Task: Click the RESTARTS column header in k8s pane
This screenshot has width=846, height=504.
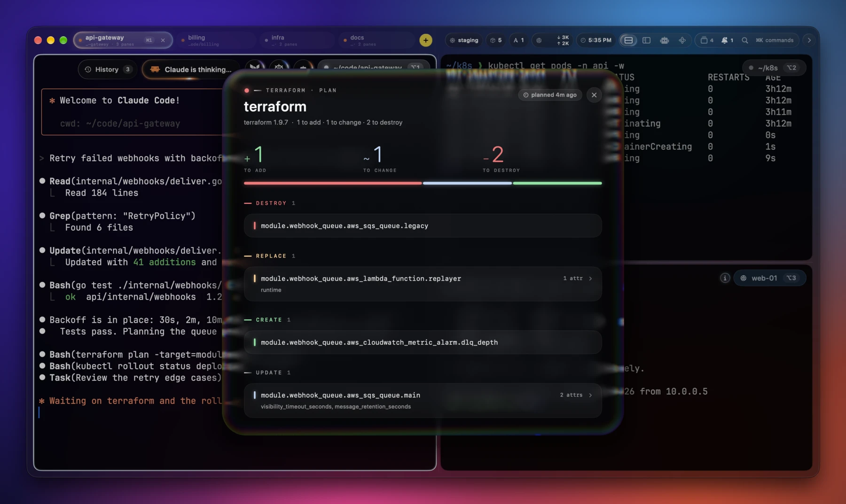Action: click(x=728, y=78)
